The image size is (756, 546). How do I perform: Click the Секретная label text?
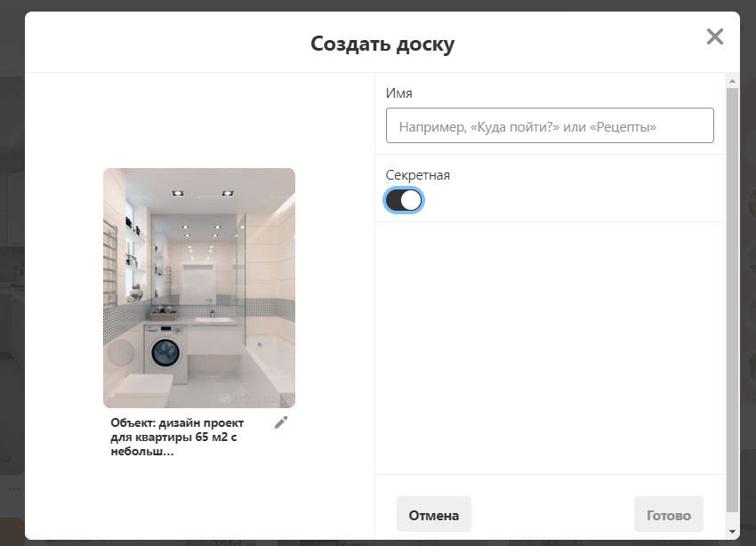(x=418, y=175)
